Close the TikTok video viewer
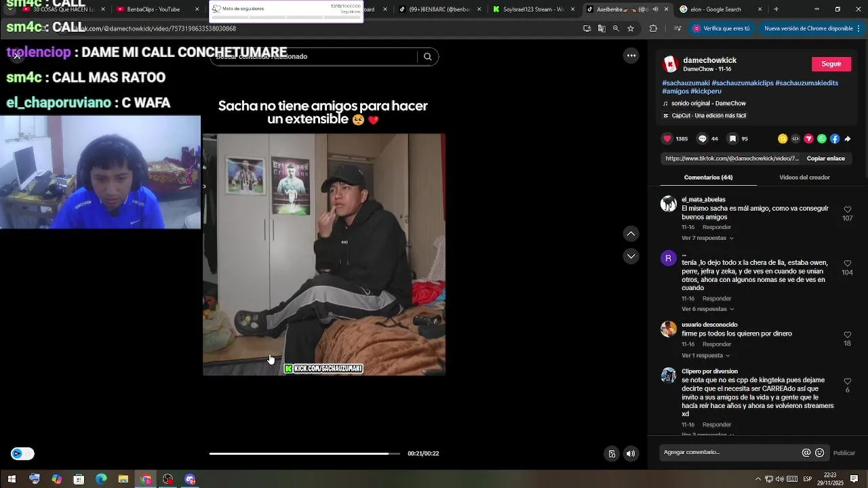The height and width of the screenshot is (488, 868). [17, 56]
